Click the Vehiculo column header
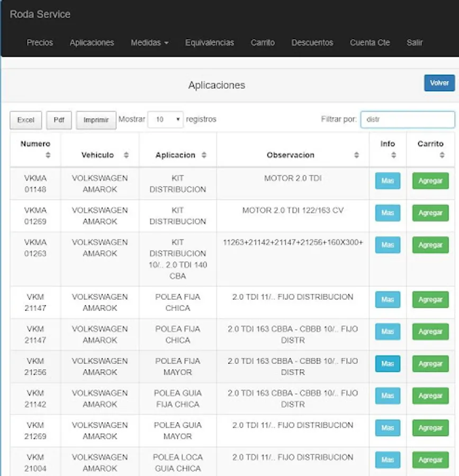Screen dimensions: 459x476 pos(100,149)
